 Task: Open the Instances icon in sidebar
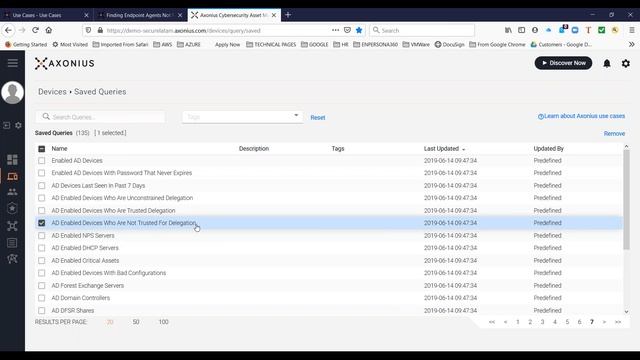tap(12, 259)
